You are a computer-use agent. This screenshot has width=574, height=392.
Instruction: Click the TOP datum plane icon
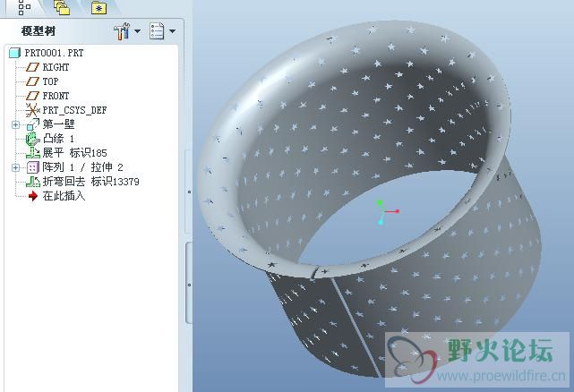tap(32, 81)
